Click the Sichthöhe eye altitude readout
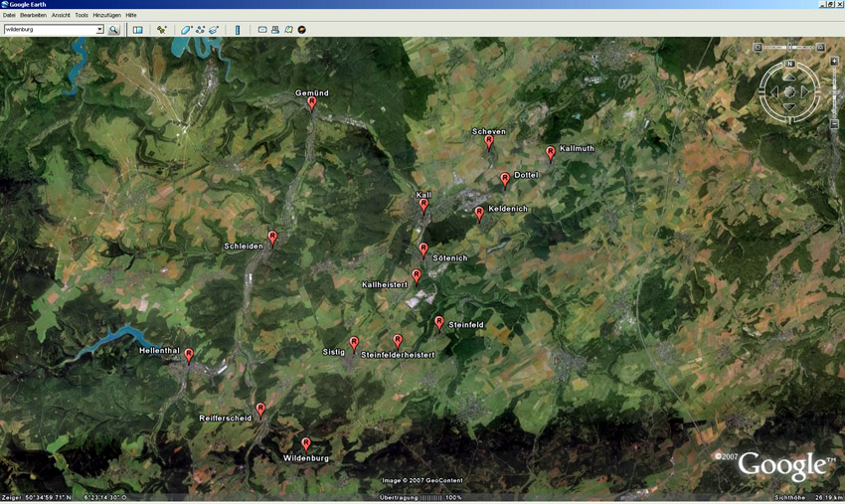 point(808,497)
